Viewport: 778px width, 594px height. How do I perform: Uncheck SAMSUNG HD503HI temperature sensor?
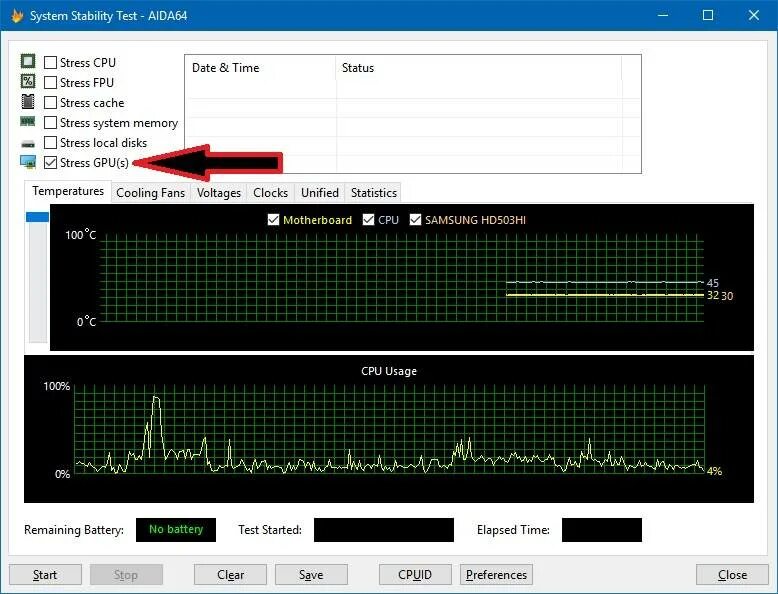415,219
